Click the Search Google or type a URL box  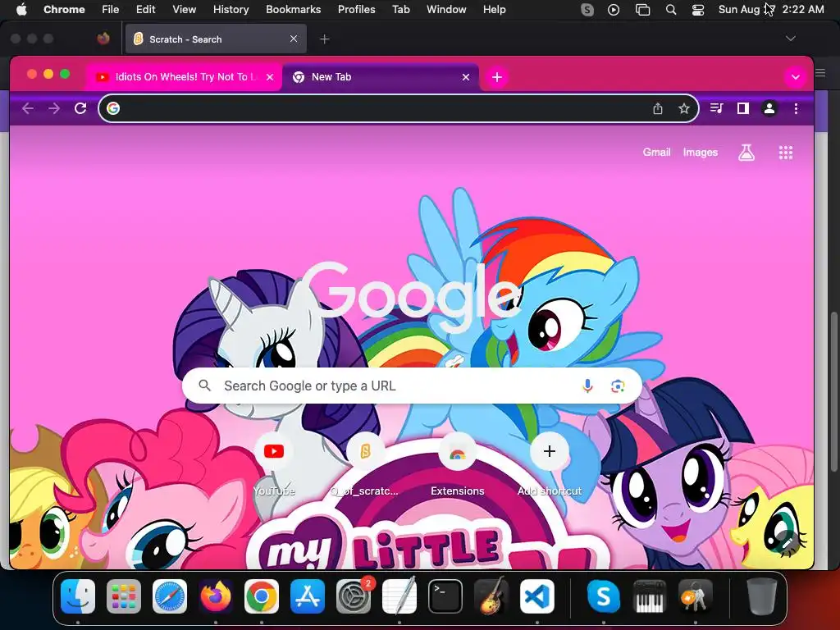412,386
